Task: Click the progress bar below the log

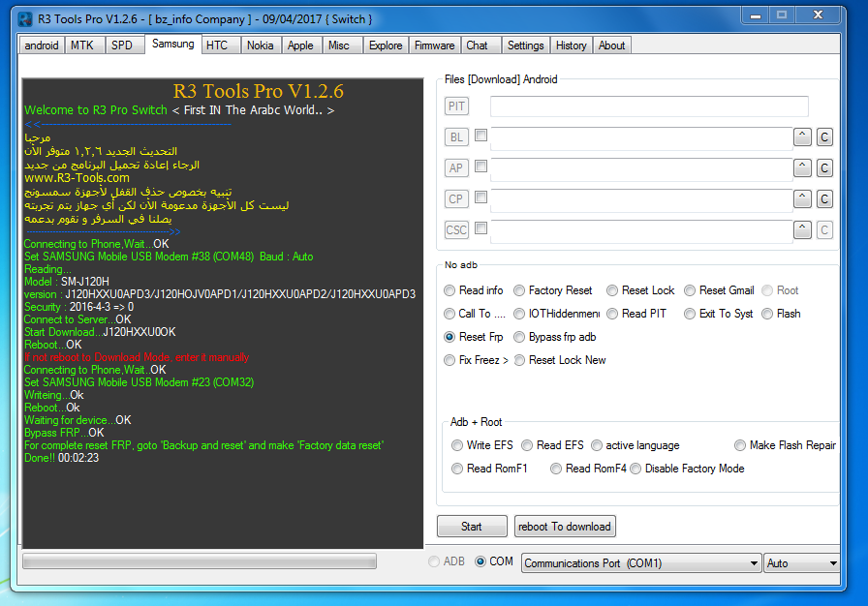Action: (200, 561)
